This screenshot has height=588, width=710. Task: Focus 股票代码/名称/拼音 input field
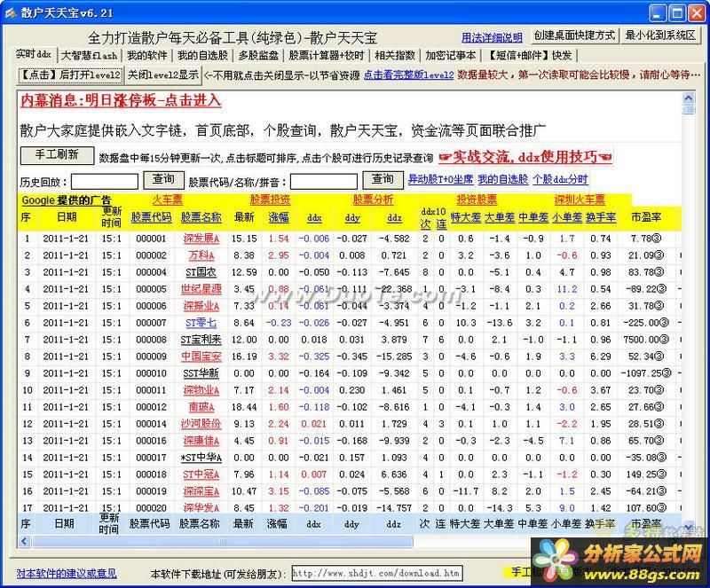[x=324, y=182]
